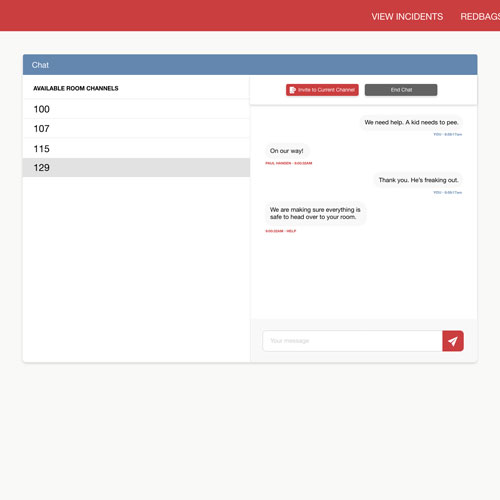Image resolution: width=500 pixels, height=500 pixels.
Task: Open View Incidents in top navigation
Action: 407,17
